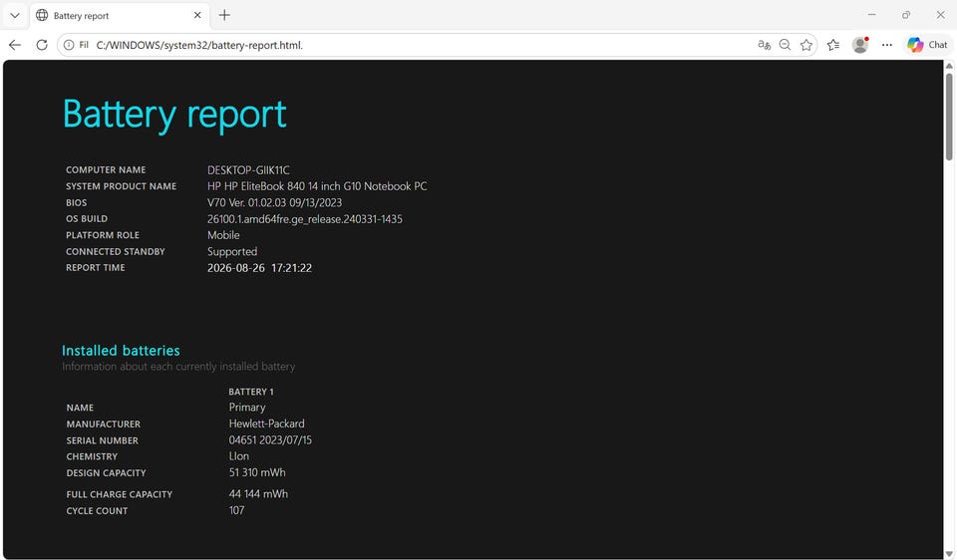957x560 pixels.
Task: Click chemistry value LIon
Action: [238, 456]
